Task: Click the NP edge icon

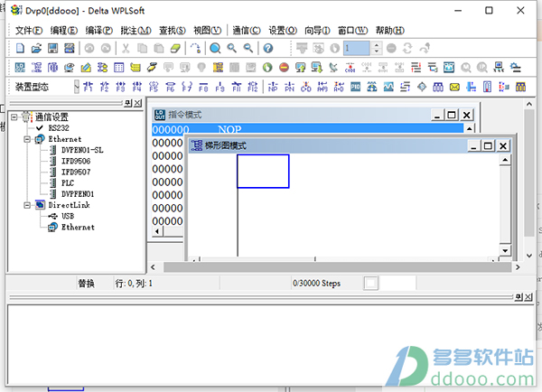Action: [x=273, y=87]
